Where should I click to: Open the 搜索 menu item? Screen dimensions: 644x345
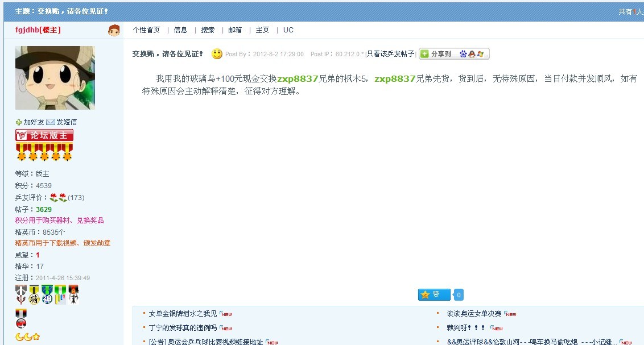[x=208, y=30]
